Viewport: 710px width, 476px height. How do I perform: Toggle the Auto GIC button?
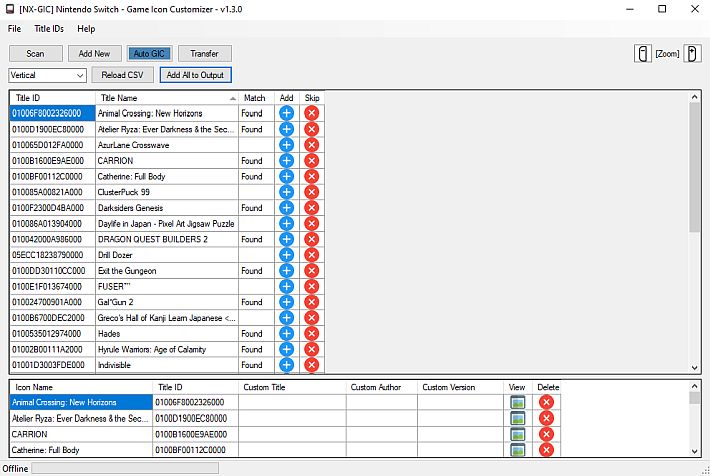pos(149,53)
